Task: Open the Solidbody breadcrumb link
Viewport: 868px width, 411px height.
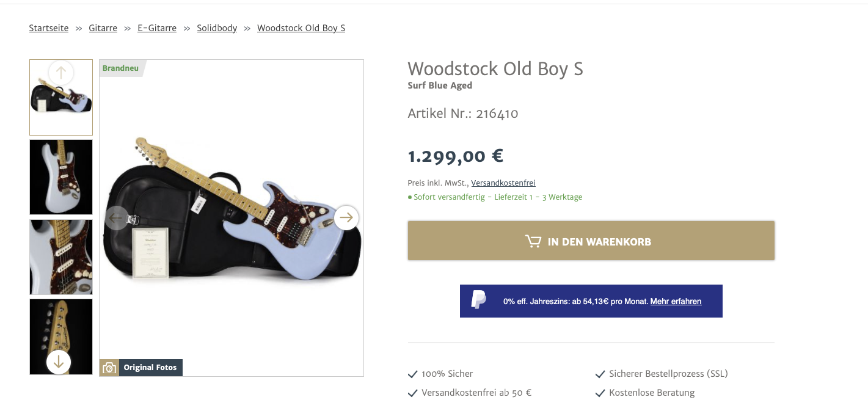Action: click(x=217, y=28)
